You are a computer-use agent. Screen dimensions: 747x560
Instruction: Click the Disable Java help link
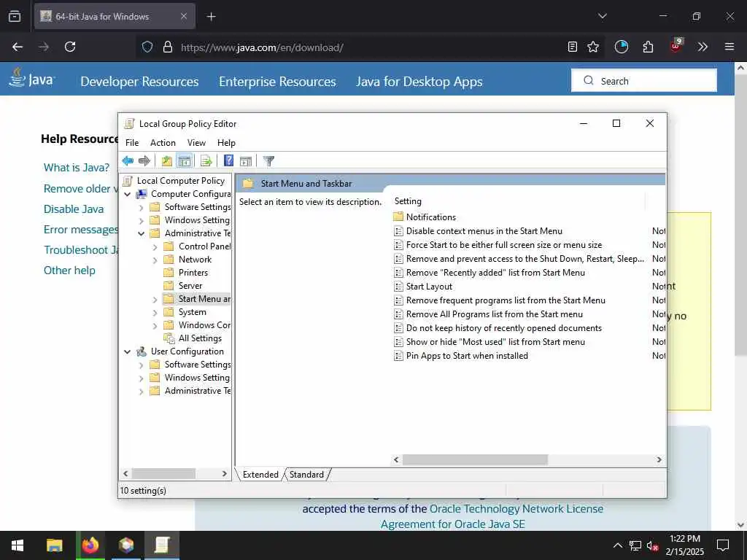(x=74, y=209)
